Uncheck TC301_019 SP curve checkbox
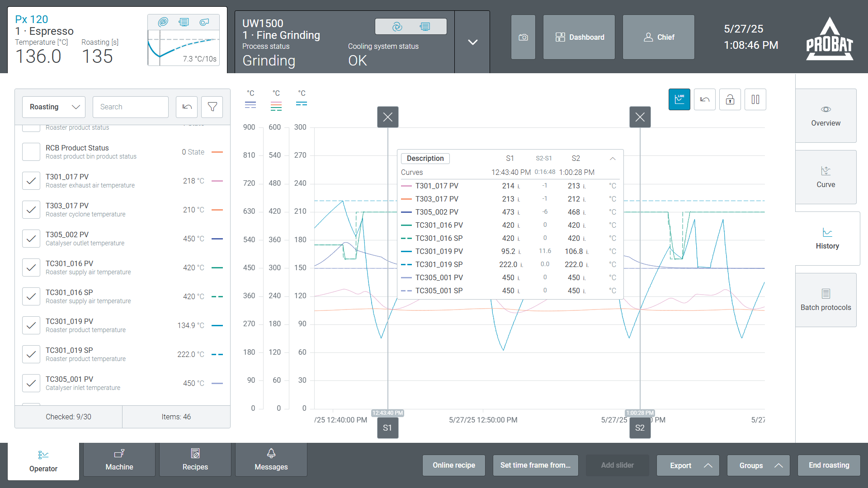 pos(31,354)
